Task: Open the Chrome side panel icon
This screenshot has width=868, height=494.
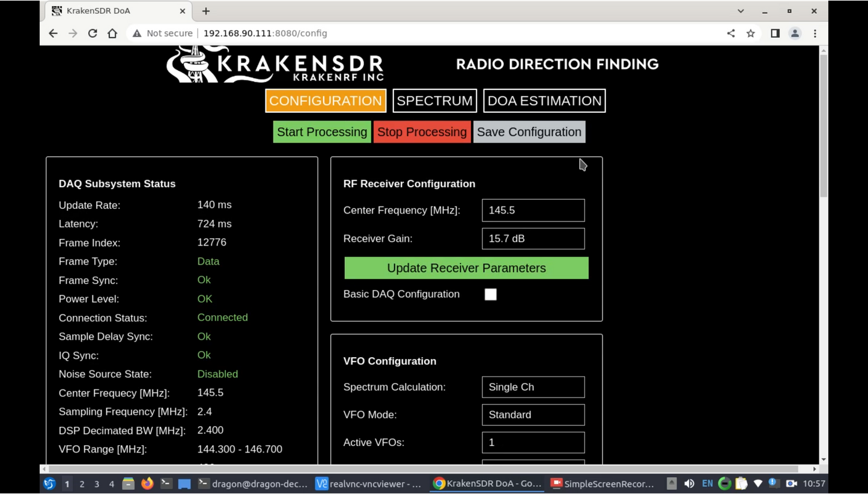Action: [775, 34]
